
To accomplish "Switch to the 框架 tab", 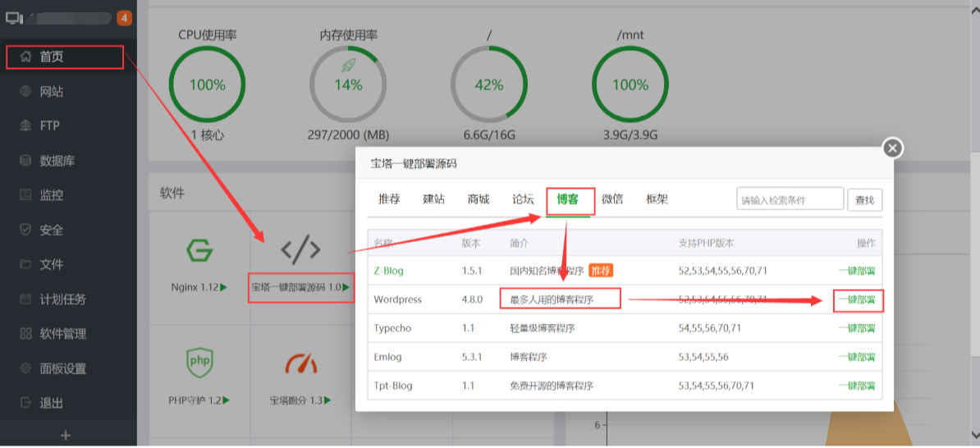I will tap(657, 199).
